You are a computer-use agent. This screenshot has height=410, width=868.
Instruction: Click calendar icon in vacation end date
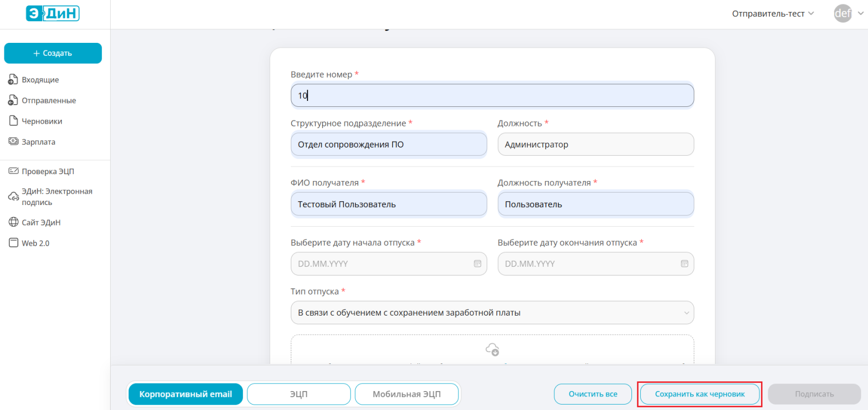pyautogui.click(x=684, y=264)
